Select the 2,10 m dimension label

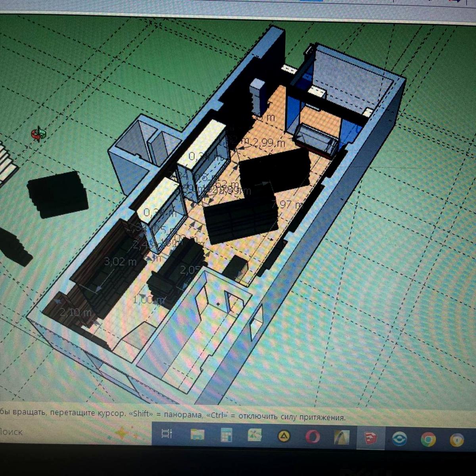click(x=75, y=313)
